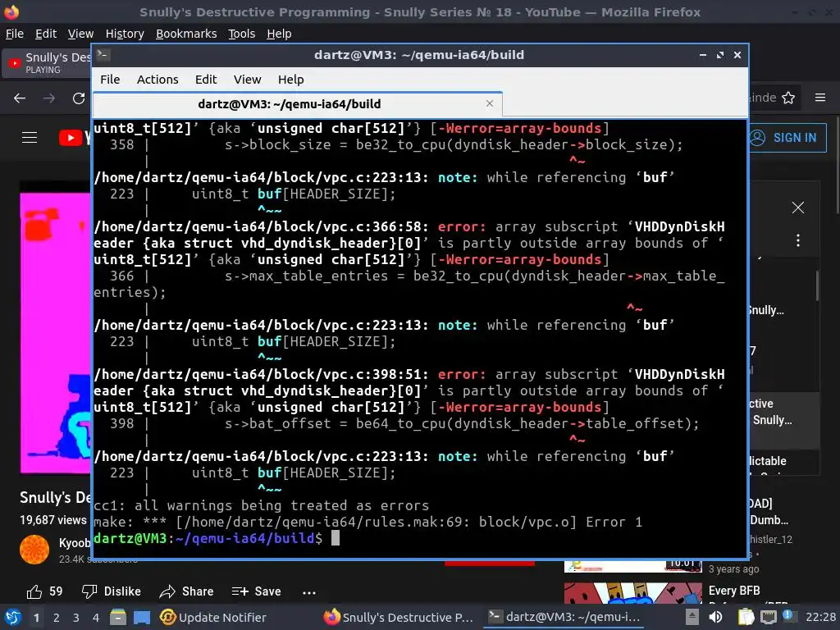The height and width of the screenshot is (630, 840).
Task: Click the 22:28 clock in the taskbar
Action: 820,617
